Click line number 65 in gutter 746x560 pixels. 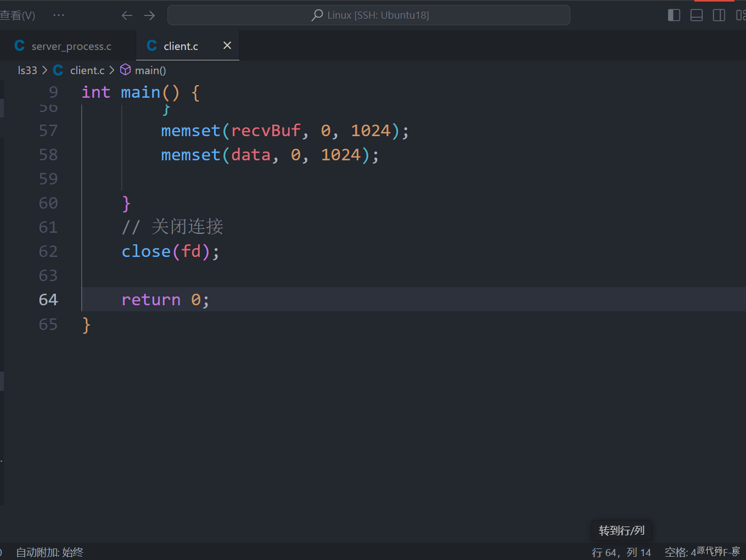(x=48, y=324)
